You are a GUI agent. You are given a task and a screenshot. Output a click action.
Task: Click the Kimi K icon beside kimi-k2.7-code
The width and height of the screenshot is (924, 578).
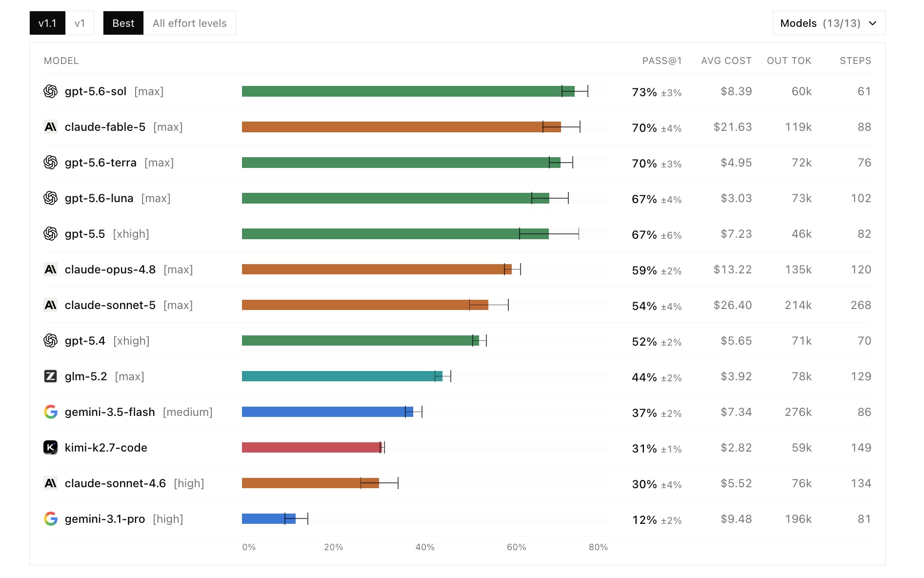point(50,448)
